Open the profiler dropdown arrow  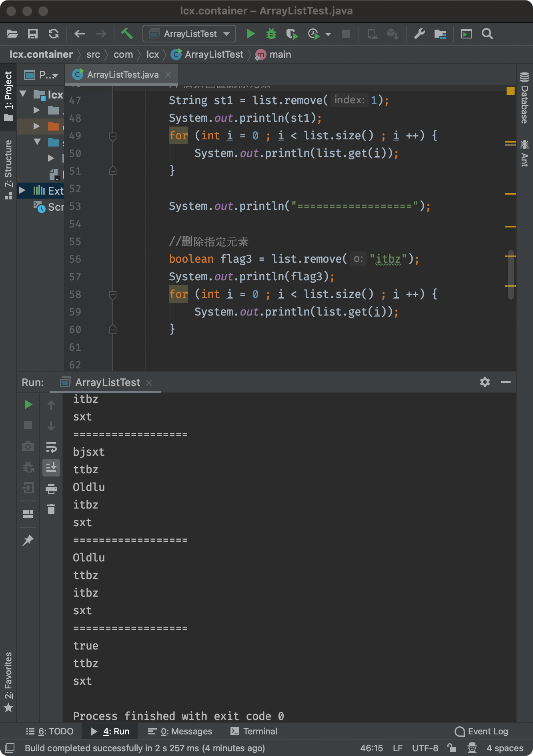click(x=328, y=34)
